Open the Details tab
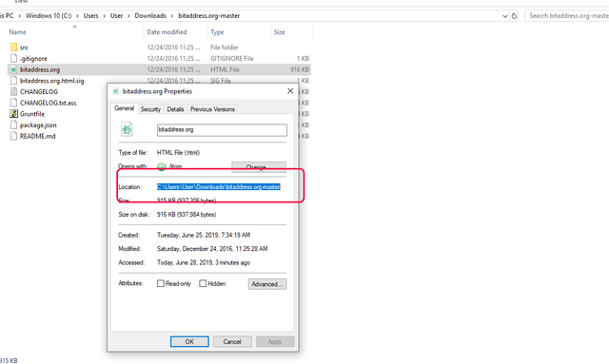The image size is (609, 364). (x=175, y=109)
